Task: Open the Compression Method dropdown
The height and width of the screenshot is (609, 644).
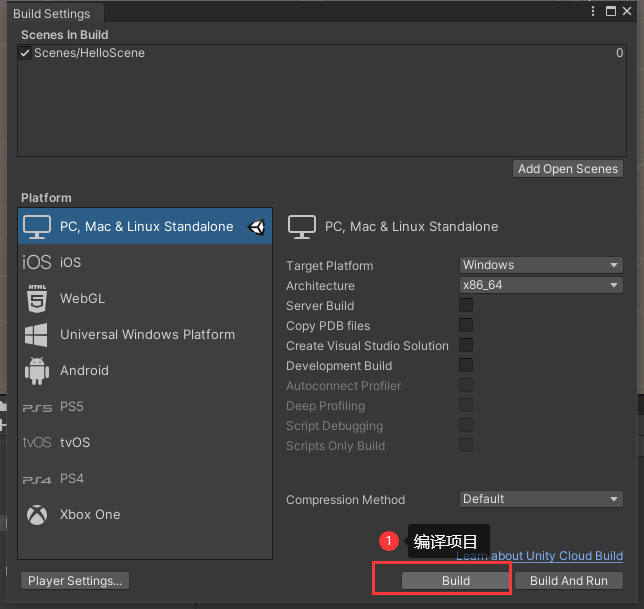Action: [541, 499]
